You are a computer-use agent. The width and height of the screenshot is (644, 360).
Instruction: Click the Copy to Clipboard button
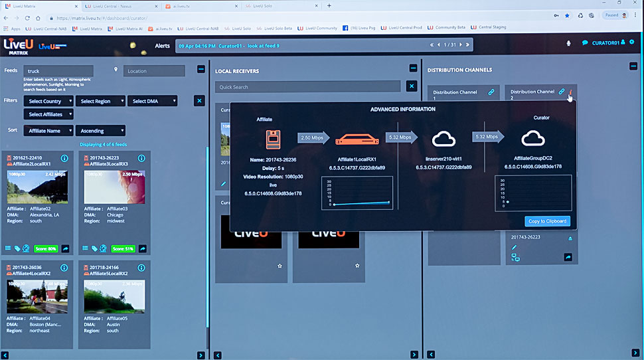point(547,221)
